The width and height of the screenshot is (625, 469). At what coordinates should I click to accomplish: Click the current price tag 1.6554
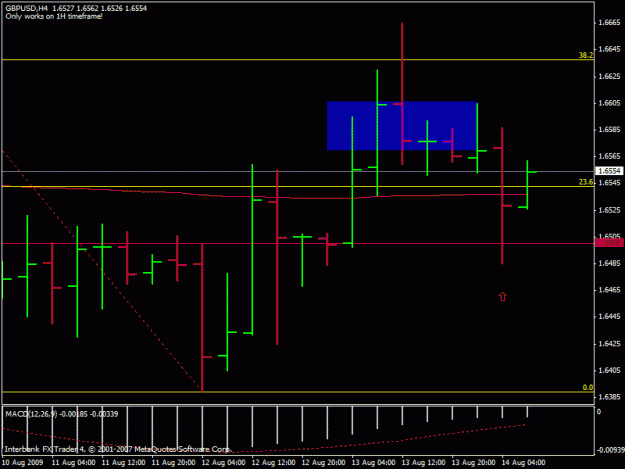[609, 171]
